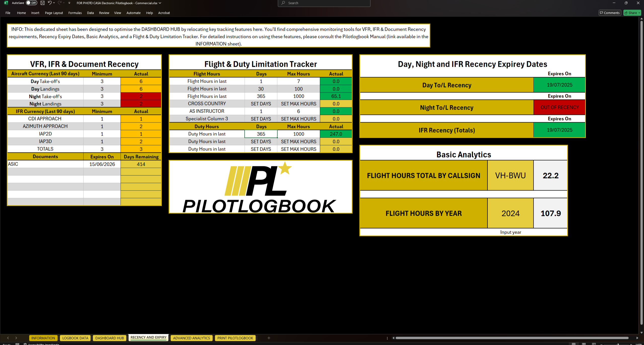This screenshot has width=644, height=345.
Task: Open the Automate ribbon tab
Action: (x=133, y=13)
